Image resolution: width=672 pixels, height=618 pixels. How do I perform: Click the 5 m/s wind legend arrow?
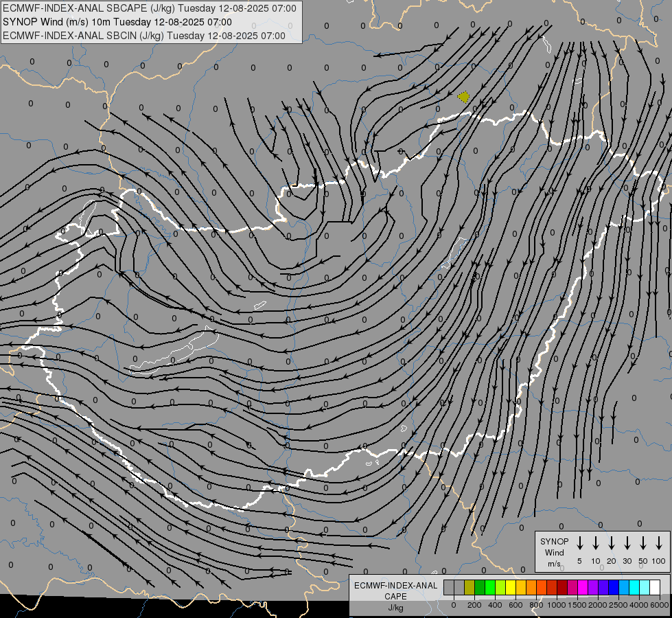(x=579, y=542)
